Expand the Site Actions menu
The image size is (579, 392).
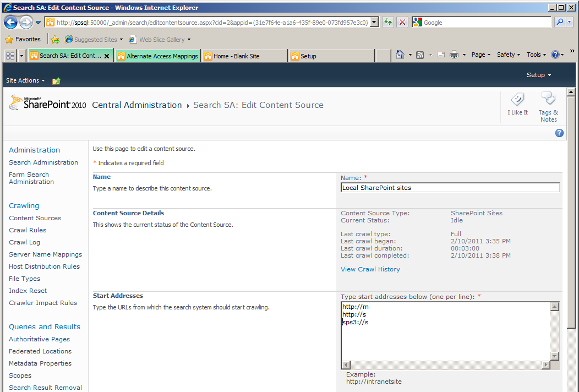coord(25,80)
